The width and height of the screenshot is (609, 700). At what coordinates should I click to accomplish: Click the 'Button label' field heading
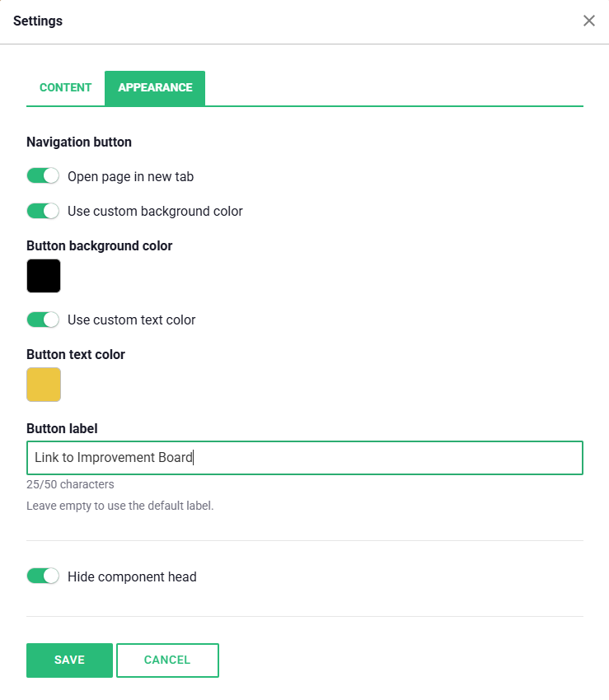(x=62, y=428)
